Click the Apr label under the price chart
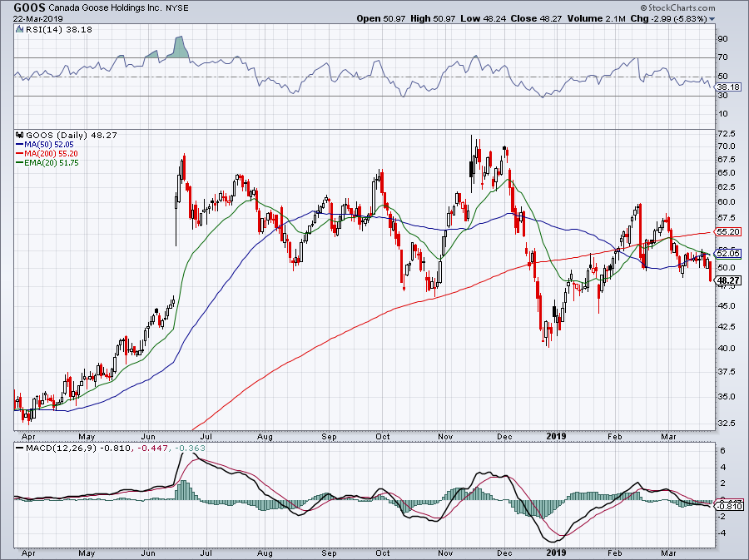Viewport: 749px width, 560px height. (28, 436)
